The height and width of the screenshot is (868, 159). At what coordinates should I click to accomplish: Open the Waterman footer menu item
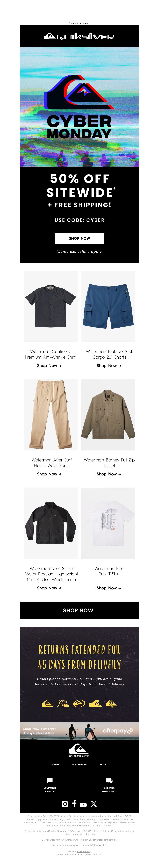tap(79, 765)
